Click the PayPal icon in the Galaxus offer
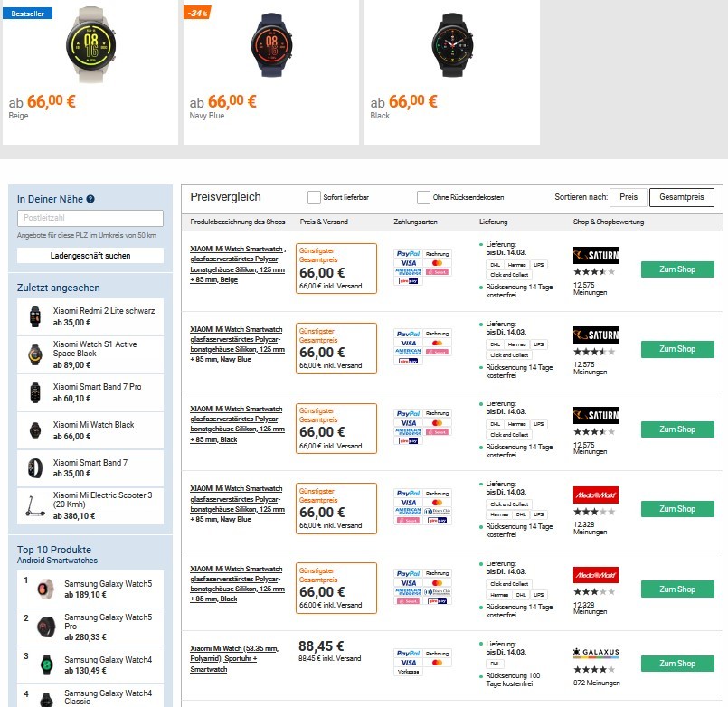Image resolution: width=728 pixels, height=707 pixels. pos(408,653)
